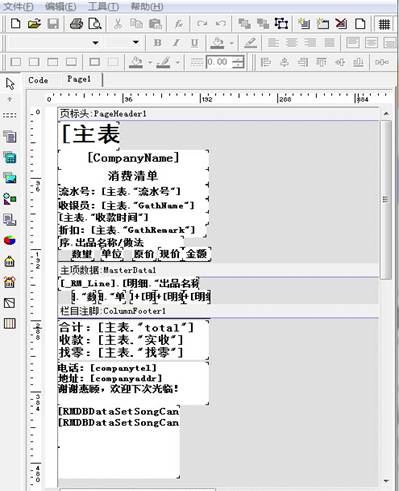This screenshot has height=491, width=399.
Task: Select the [CompanyName] text field
Action: point(133,158)
